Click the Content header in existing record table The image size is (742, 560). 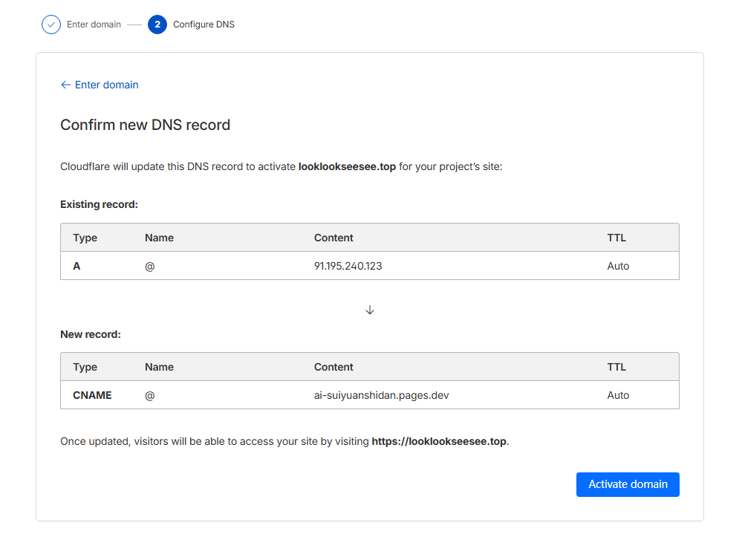333,238
